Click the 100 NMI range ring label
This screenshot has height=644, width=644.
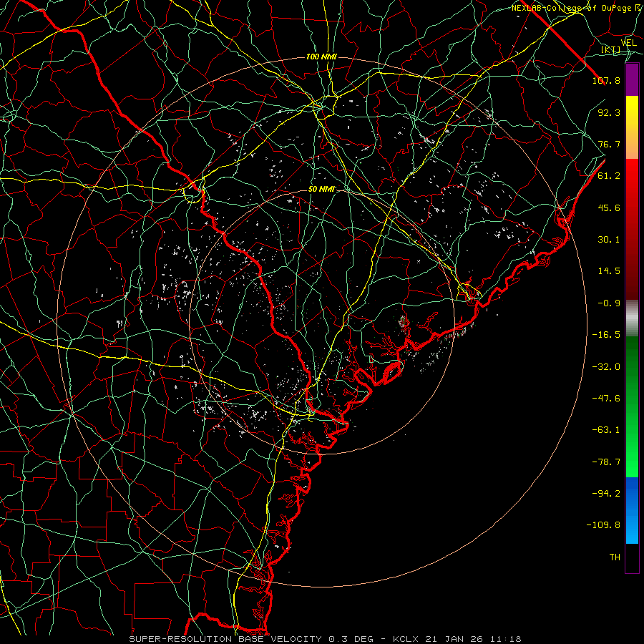point(321,57)
